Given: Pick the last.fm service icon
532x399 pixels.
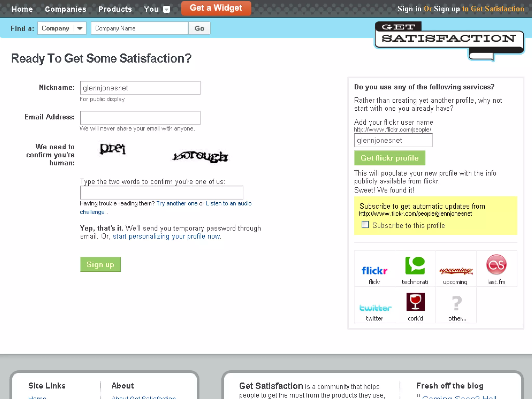Looking at the screenshot, I should tap(496, 264).
